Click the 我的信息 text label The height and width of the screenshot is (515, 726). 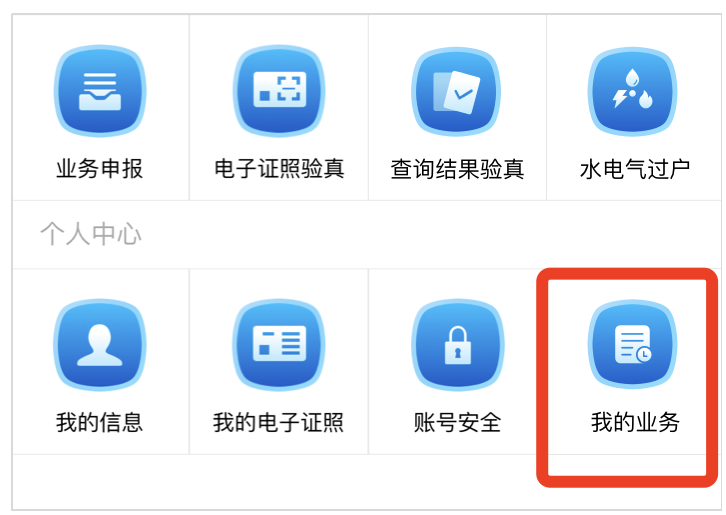(x=100, y=422)
